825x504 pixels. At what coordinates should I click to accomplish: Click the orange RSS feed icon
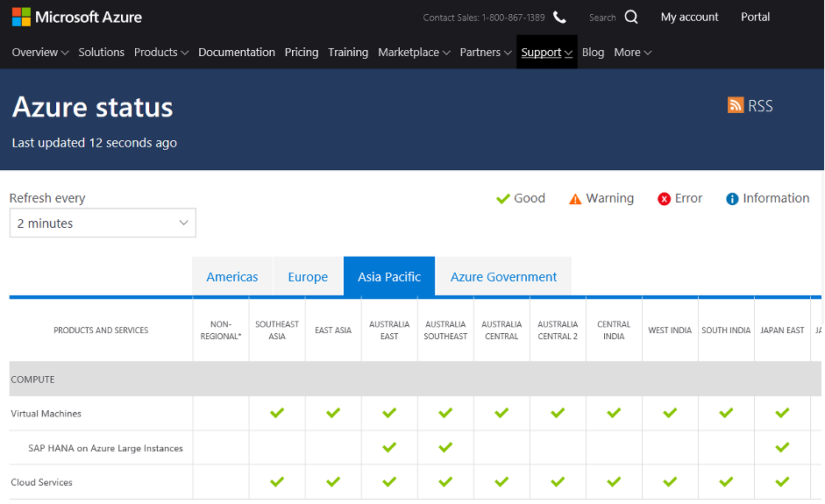[736, 105]
